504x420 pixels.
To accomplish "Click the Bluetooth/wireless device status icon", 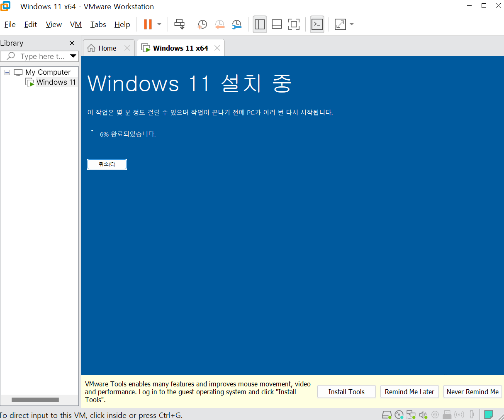I will tap(459, 414).
